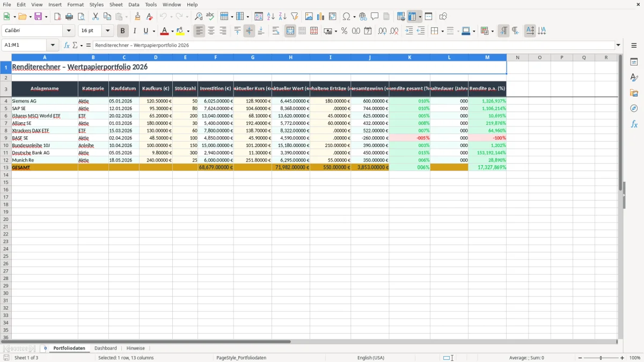Image resolution: width=644 pixels, height=362 pixels.
Task: Insert pivot table icon
Action: pos(333,17)
